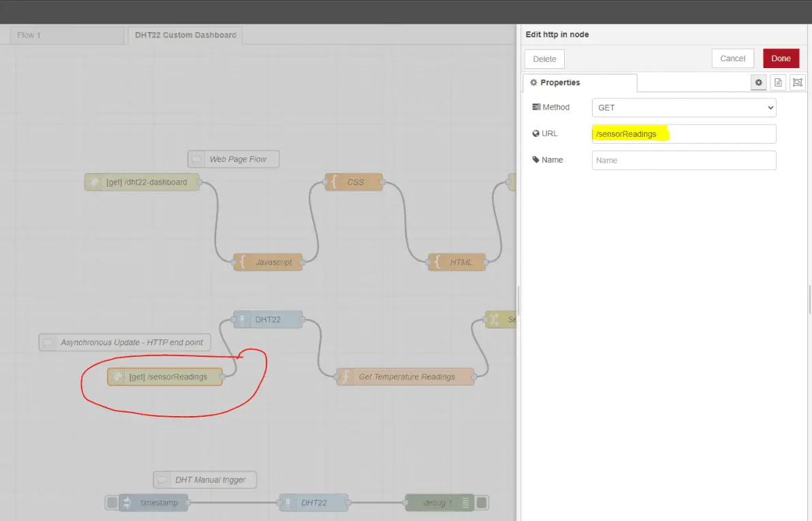Click the Delete button
The image size is (812, 521).
544,59
